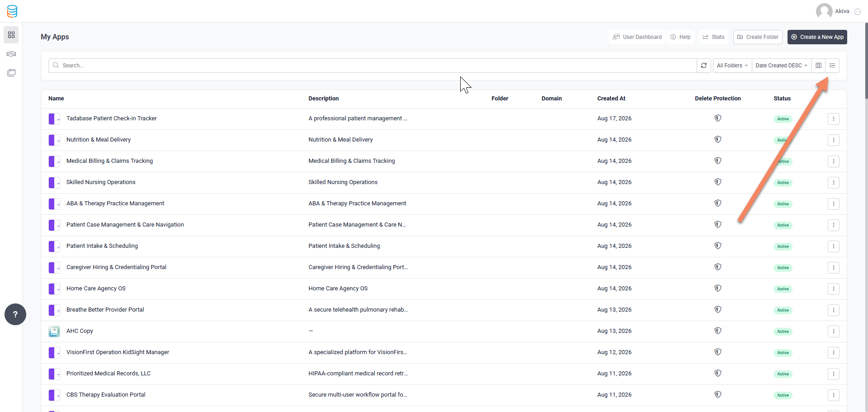Image resolution: width=868 pixels, height=412 pixels.
Task: Click the Tadabase logo in the top-left corner
Action: 12,11
